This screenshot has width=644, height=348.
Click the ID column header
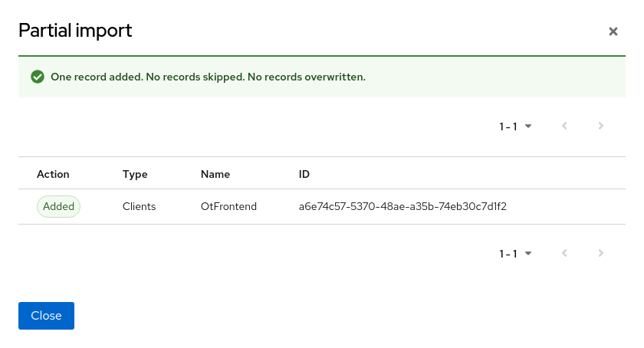(304, 174)
